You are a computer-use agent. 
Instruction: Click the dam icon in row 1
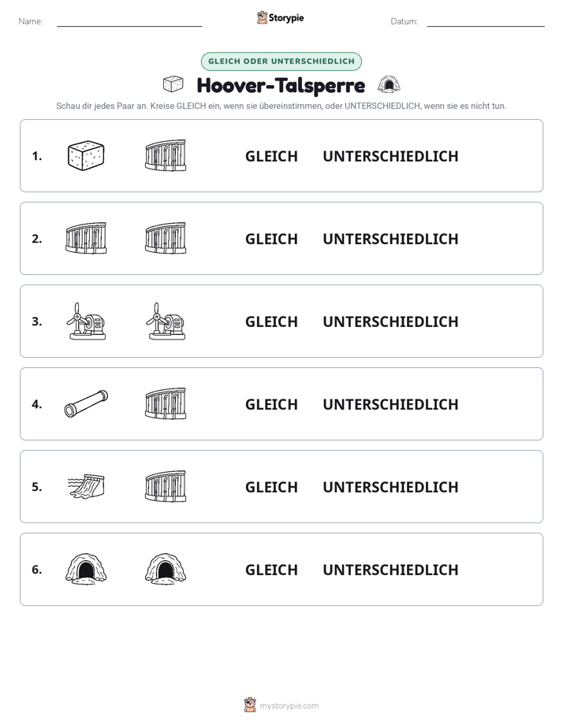pyautogui.click(x=166, y=155)
